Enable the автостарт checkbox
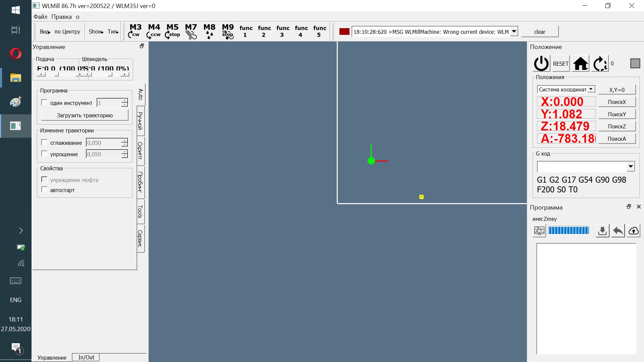The image size is (644, 362). (44, 190)
